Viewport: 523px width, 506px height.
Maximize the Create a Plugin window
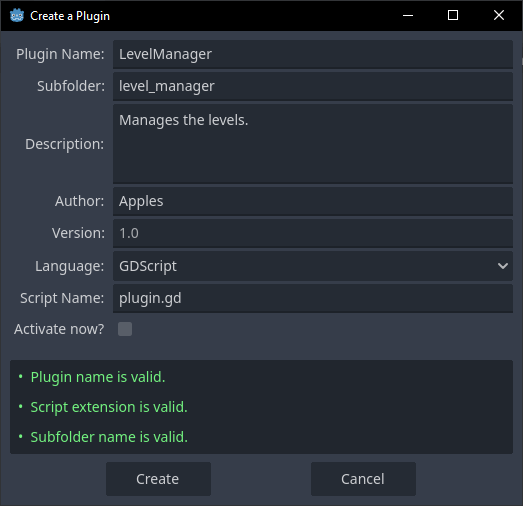coord(453,15)
